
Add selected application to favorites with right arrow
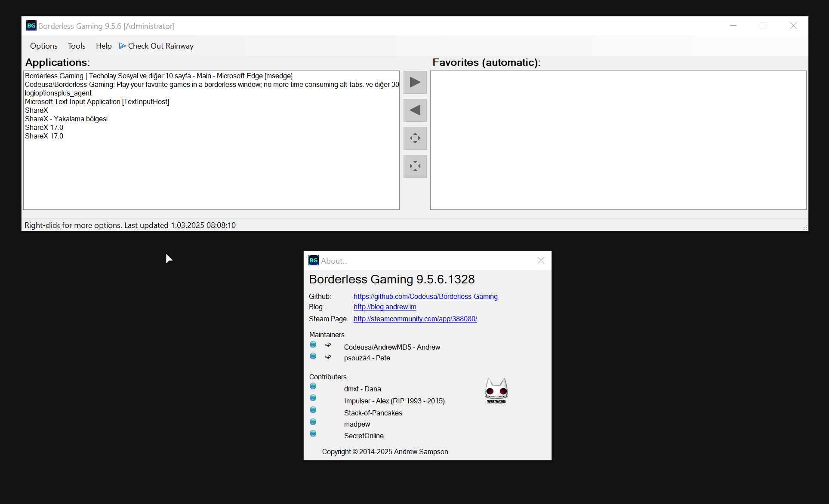pos(415,82)
